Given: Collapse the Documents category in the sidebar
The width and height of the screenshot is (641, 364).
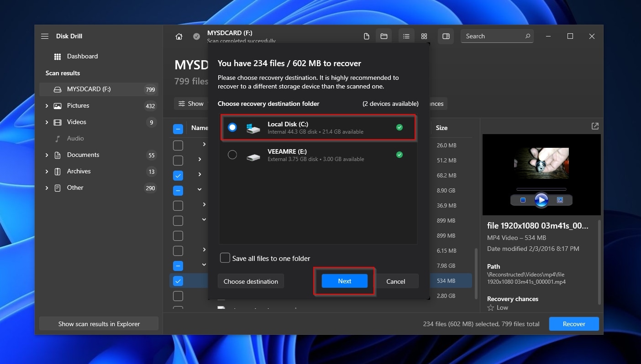Looking at the screenshot, I should pos(47,155).
